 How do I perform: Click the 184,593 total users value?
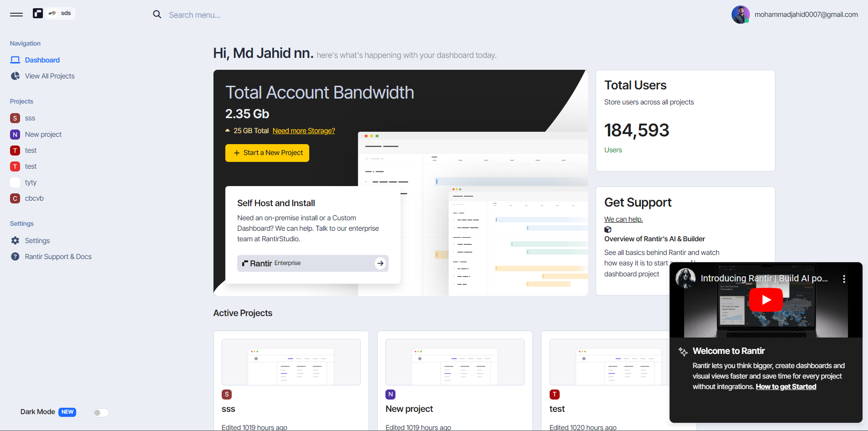point(637,130)
